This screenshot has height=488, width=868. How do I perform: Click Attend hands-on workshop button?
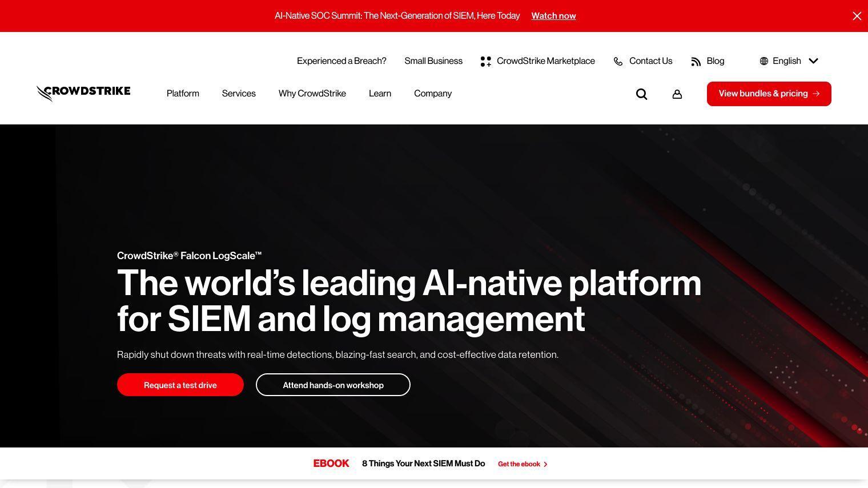point(333,385)
